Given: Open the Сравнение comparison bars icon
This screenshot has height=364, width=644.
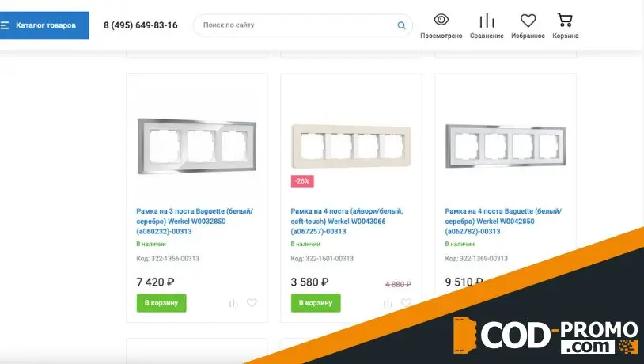Looking at the screenshot, I should point(487,20).
